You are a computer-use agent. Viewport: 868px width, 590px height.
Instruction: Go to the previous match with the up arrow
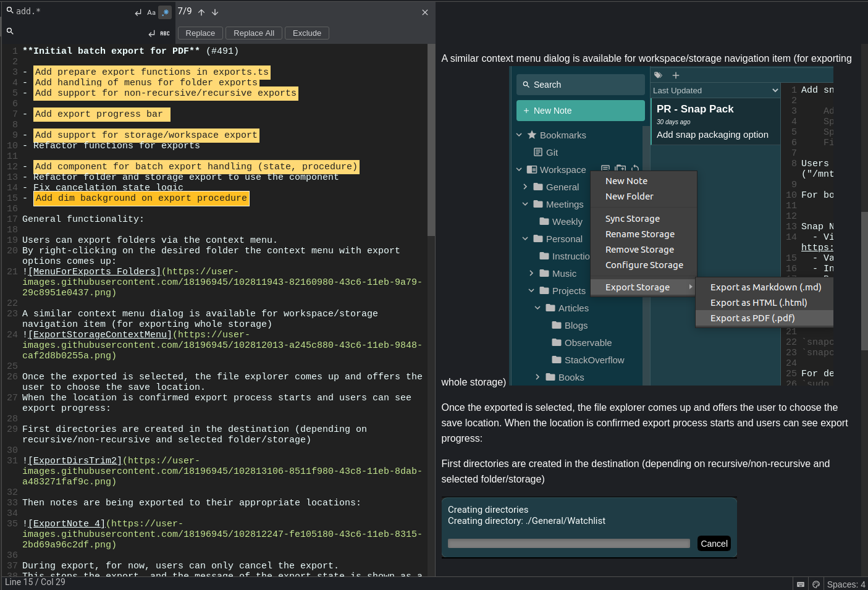201,12
